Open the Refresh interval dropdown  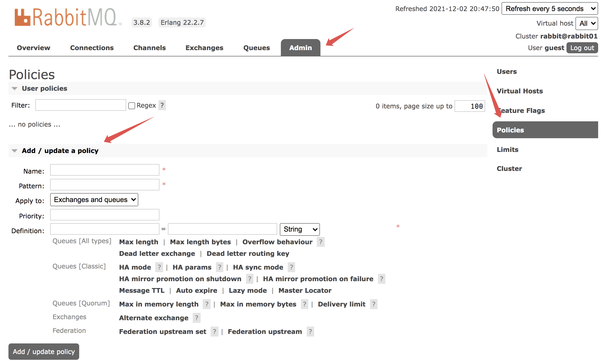549,9
